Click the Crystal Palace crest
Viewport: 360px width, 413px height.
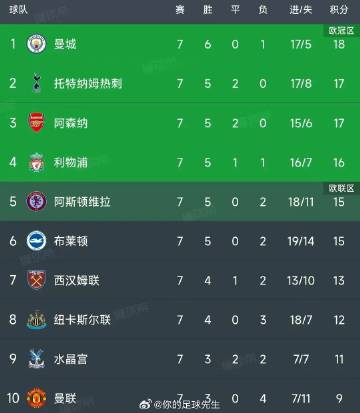tap(36, 359)
